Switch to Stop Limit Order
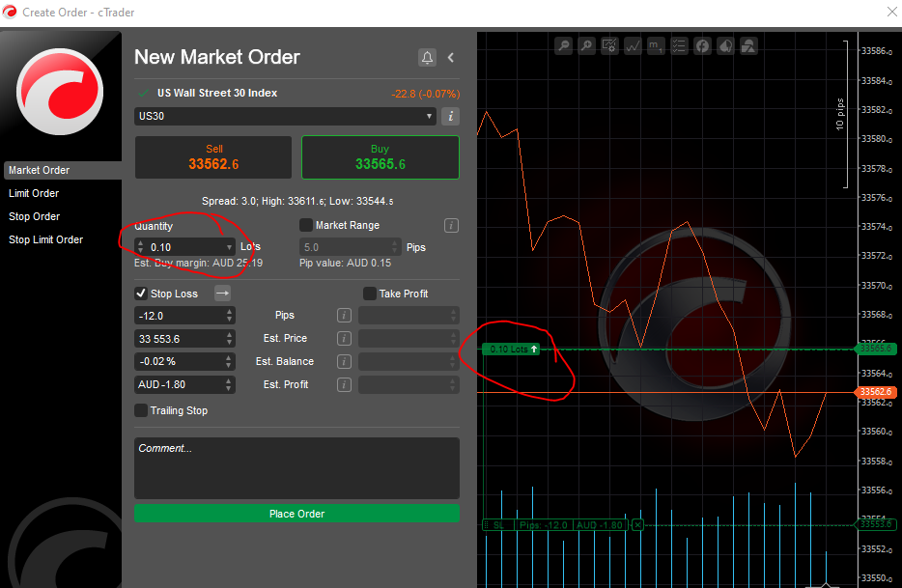The width and height of the screenshot is (902, 588). coord(46,239)
